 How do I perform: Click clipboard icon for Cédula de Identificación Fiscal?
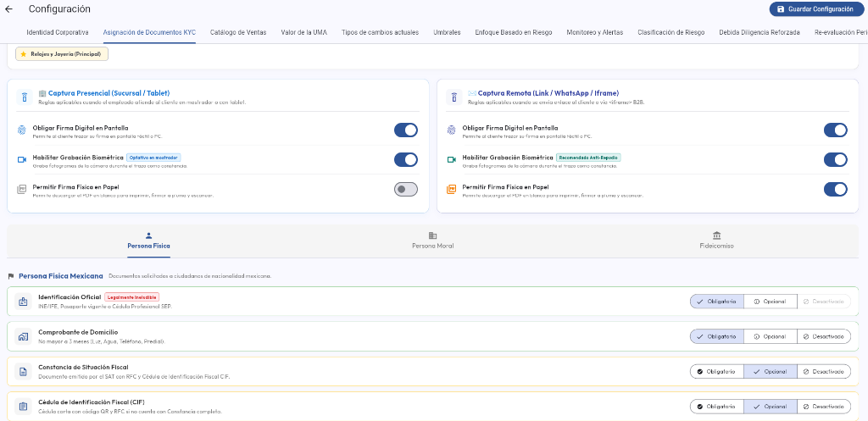coord(23,406)
